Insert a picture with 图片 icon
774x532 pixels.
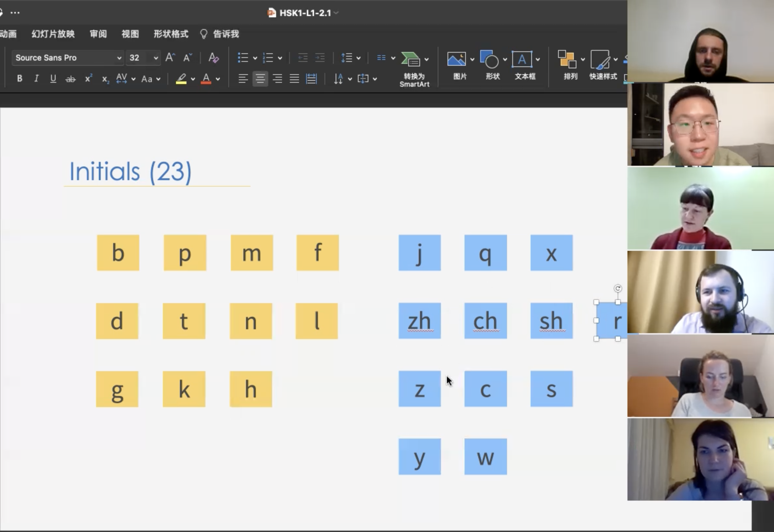click(x=456, y=60)
